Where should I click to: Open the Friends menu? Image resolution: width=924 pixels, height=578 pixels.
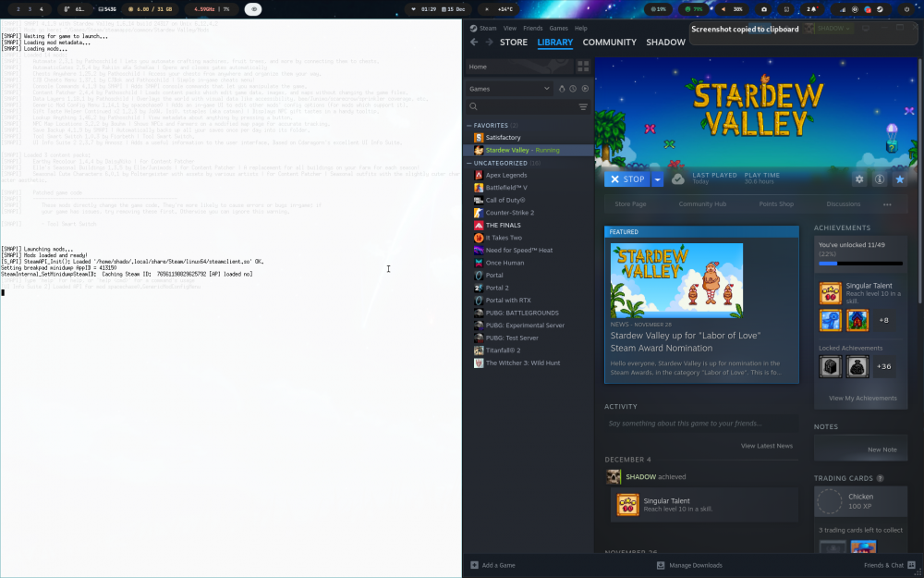(533, 29)
